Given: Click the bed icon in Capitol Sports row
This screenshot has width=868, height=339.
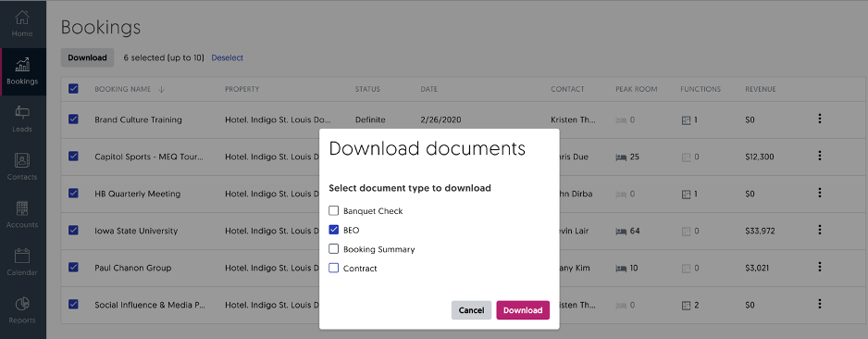Looking at the screenshot, I should (621, 157).
